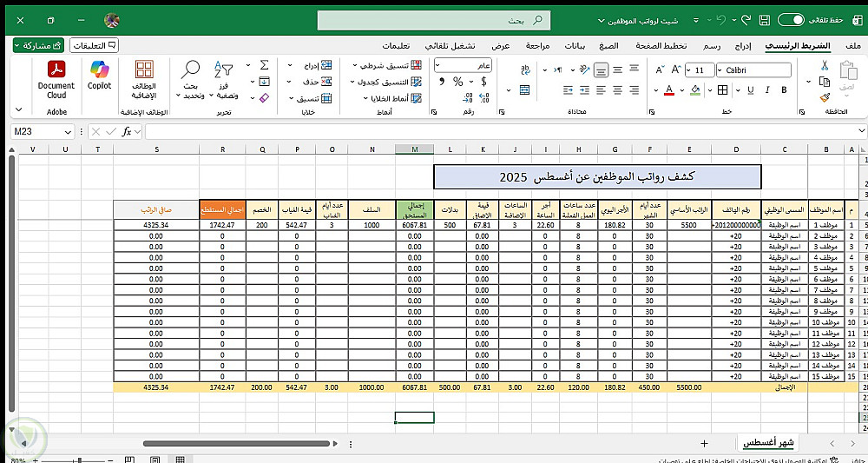Click the increase decimal icon

(x=483, y=98)
